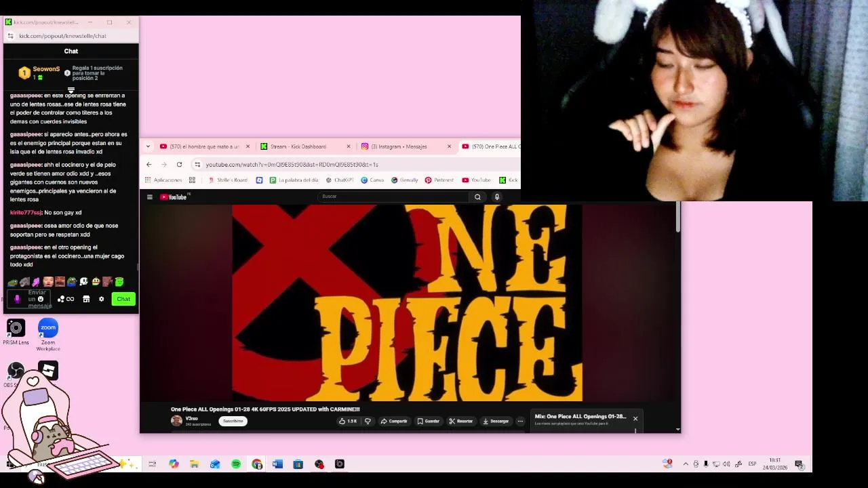Open emoji picker in chat message box
The height and width of the screenshot is (488, 868).
point(41,299)
